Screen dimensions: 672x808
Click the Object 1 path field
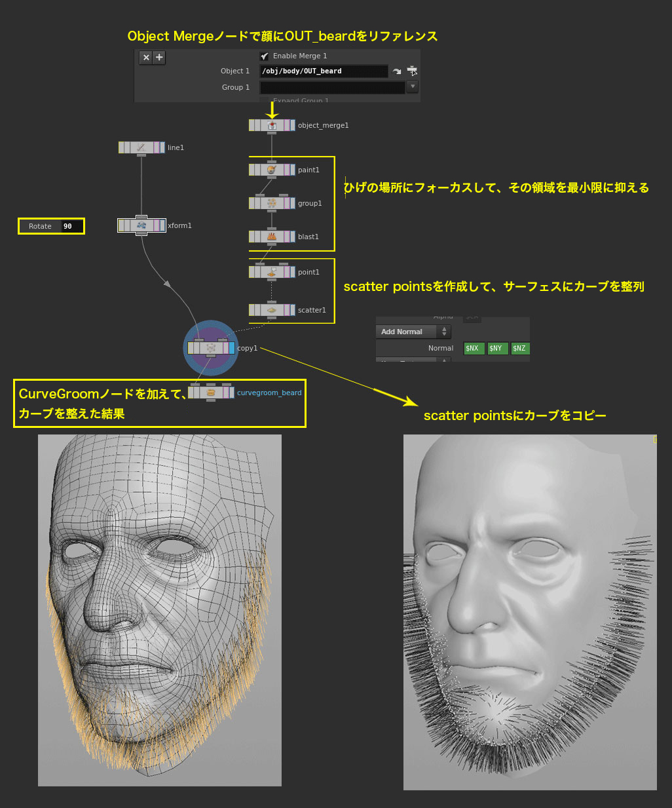(324, 71)
